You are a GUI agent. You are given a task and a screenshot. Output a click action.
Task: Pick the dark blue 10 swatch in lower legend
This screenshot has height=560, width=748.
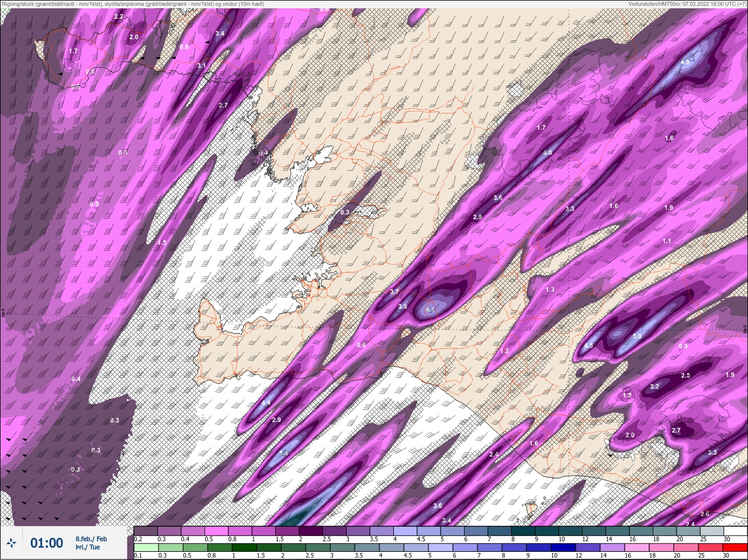tap(563, 548)
